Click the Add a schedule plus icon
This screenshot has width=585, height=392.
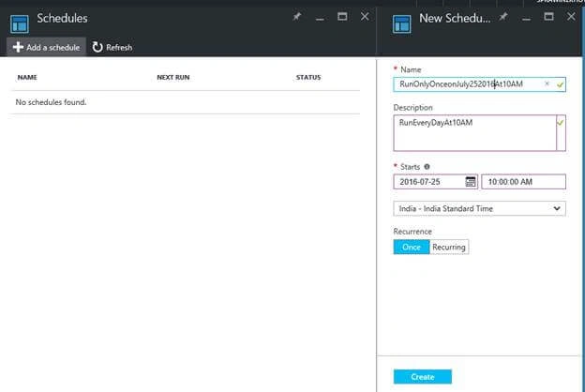(18, 47)
